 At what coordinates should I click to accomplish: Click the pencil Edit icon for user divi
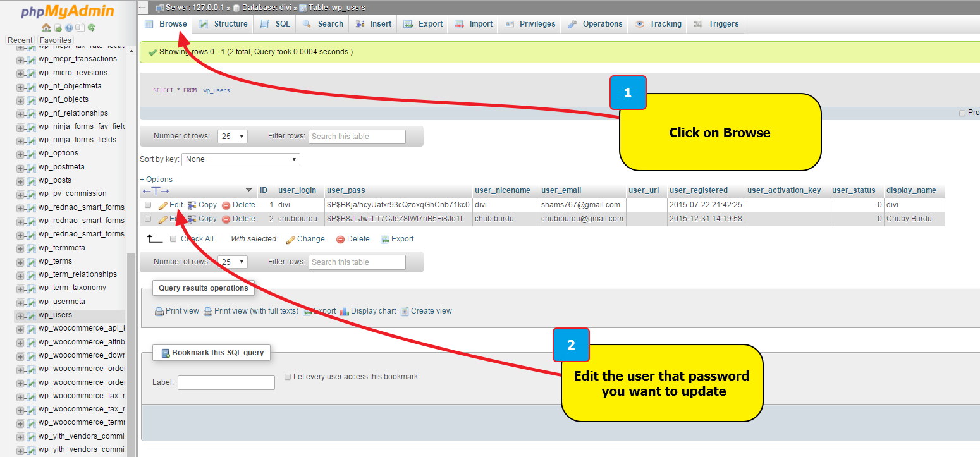coord(163,205)
